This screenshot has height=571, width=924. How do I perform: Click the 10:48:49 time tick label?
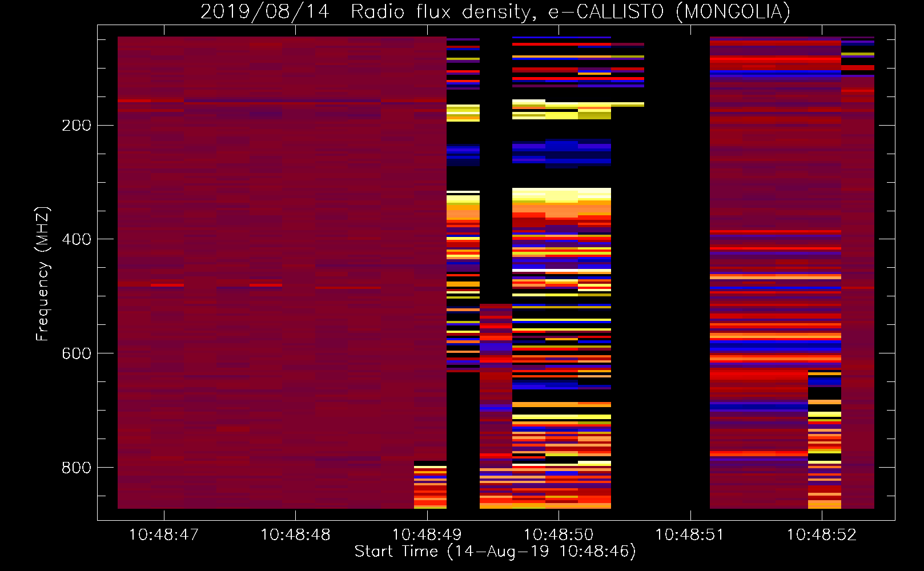point(427,535)
